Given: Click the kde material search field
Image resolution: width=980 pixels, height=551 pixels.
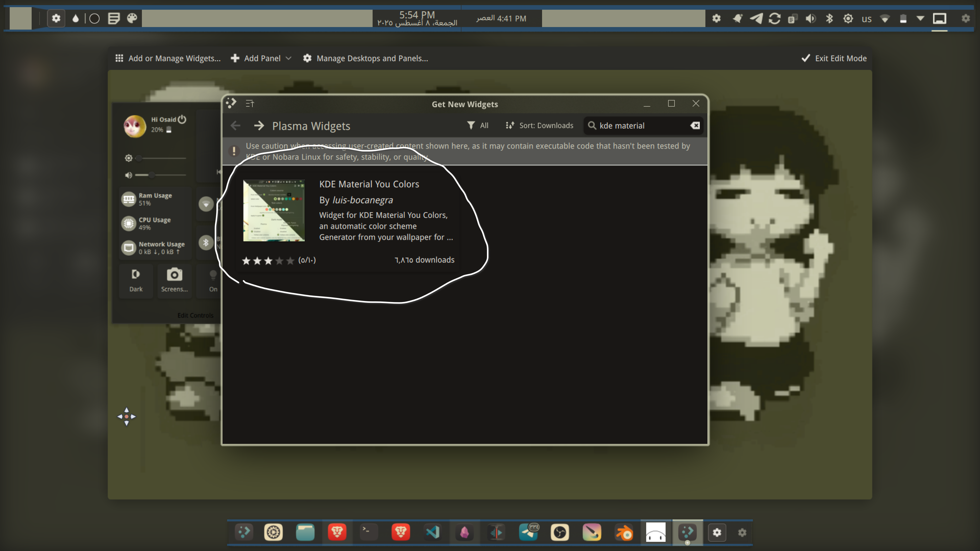Looking at the screenshot, I should pyautogui.click(x=643, y=126).
